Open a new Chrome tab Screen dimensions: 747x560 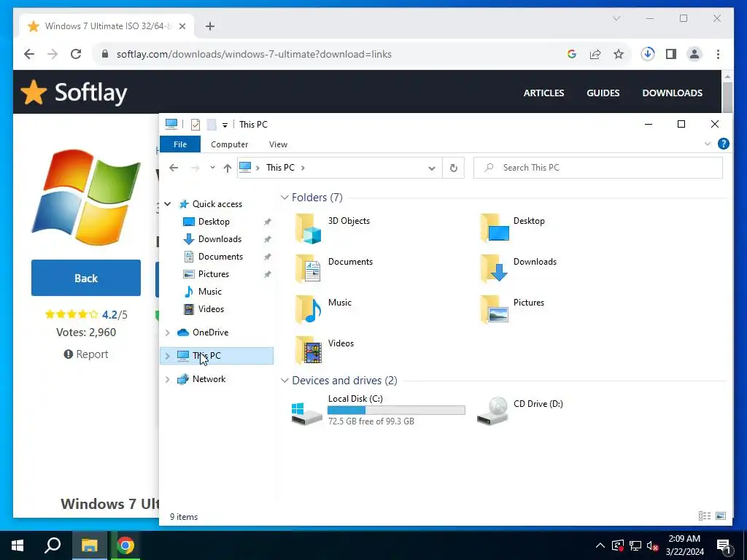click(x=210, y=26)
